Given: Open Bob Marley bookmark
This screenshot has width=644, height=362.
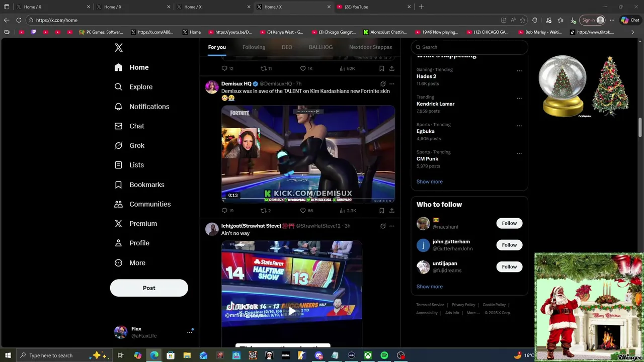Looking at the screenshot, I should click(x=539, y=32).
